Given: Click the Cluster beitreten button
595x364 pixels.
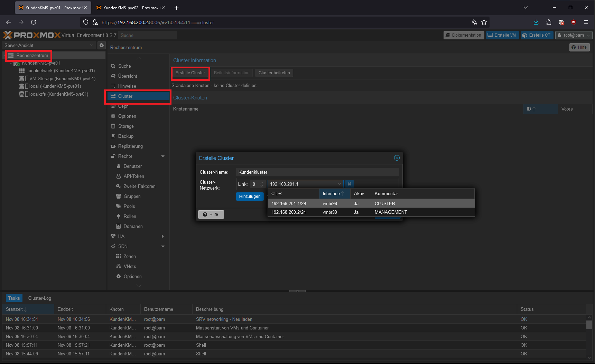Looking at the screenshot, I should point(274,73).
